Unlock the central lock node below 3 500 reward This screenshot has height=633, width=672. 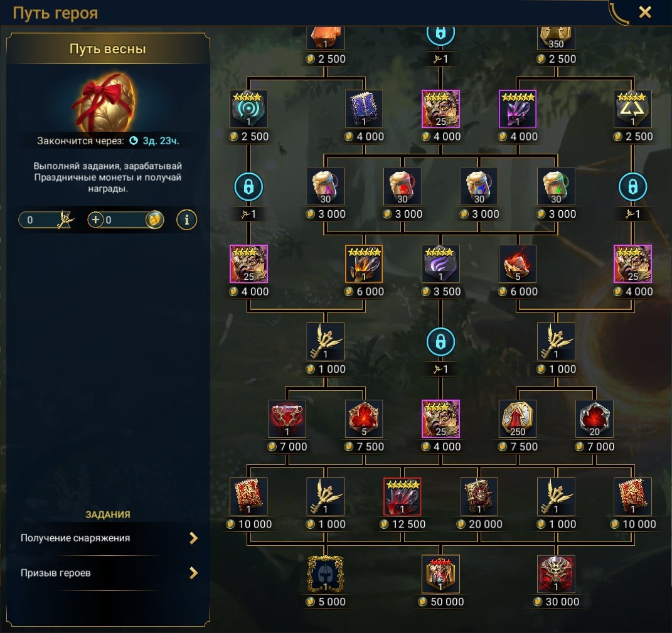pos(440,341)
